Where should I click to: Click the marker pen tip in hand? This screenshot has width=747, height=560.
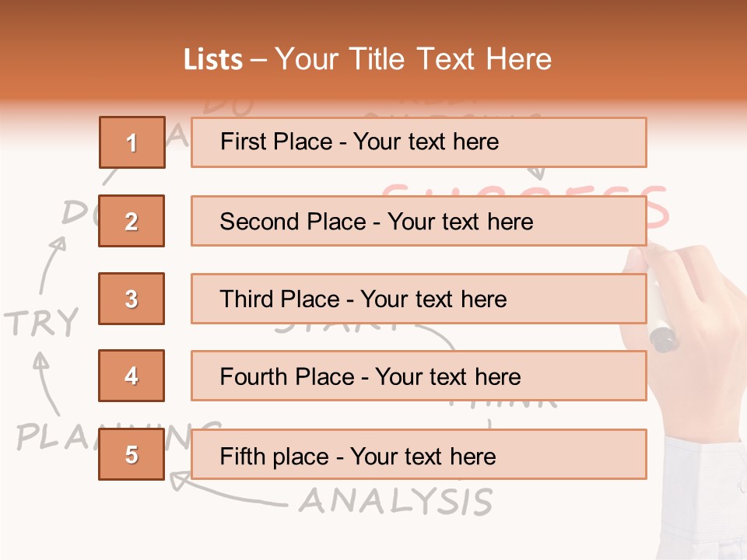pos(664,339)
